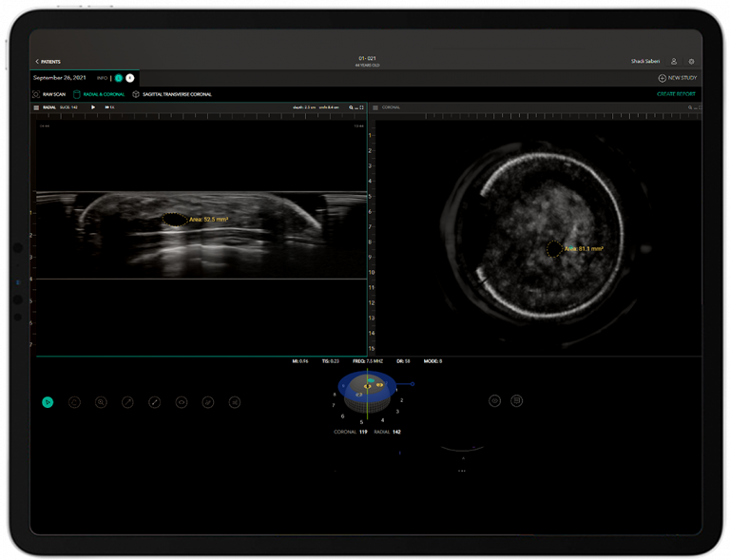Select Radial & Coronal view tab
Image resolution: width=730 pixels, height=560 pixels.
(100, 94)
